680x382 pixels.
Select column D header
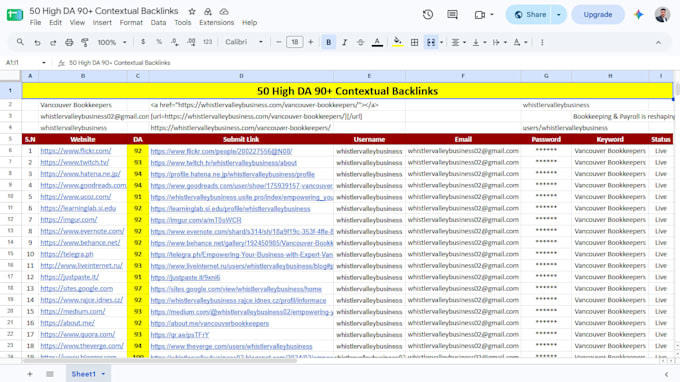tap(241, 76)
